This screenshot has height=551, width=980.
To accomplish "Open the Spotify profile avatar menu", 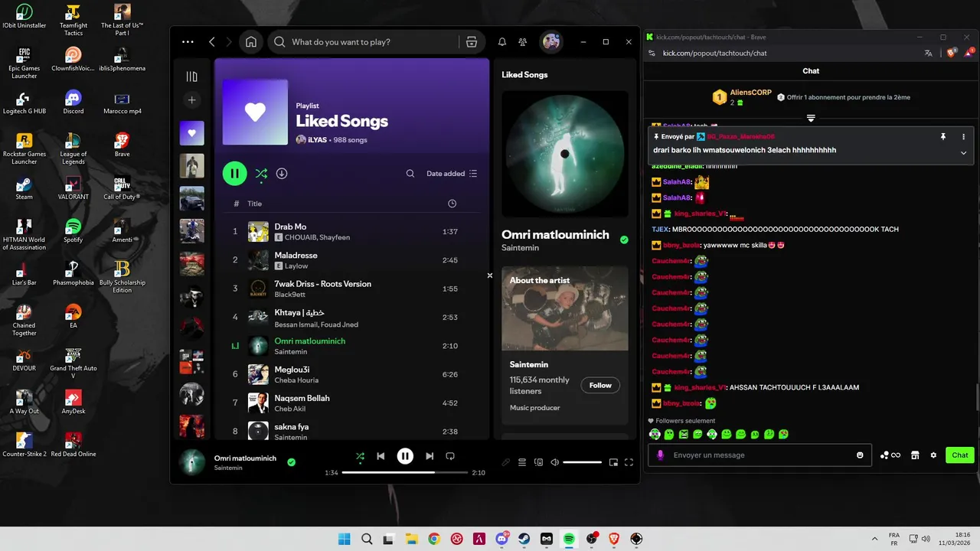I will pos(551,42).
